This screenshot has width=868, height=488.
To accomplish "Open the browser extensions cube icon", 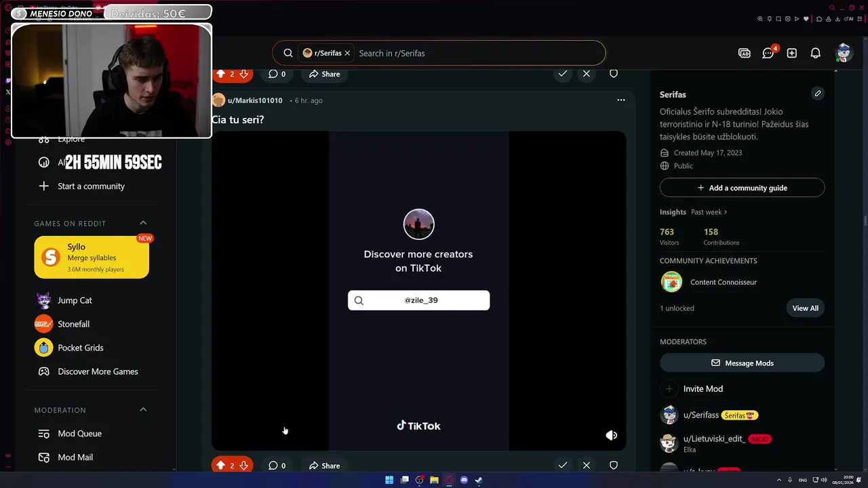I will [819, 19].
